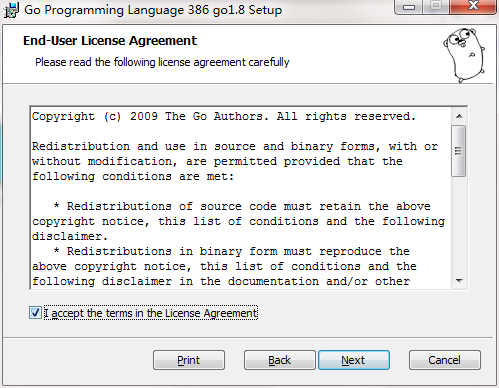
Task: Uncheck the accept license terms checkbox
Action: click(35, 313)
